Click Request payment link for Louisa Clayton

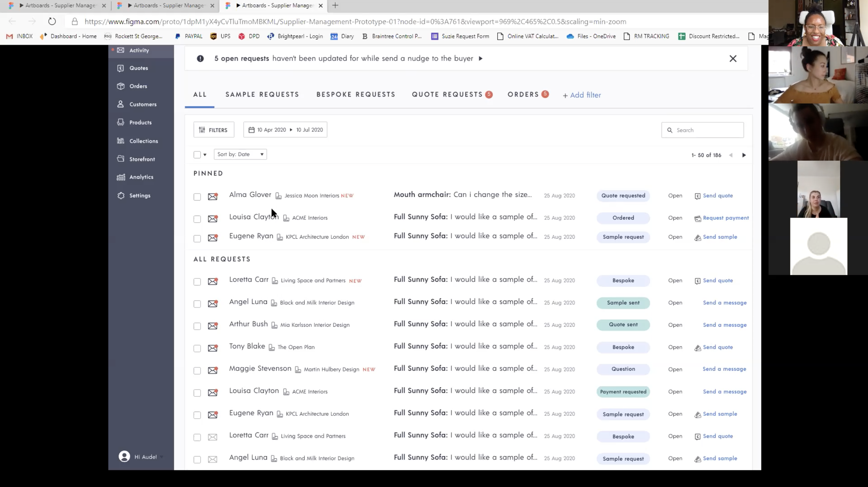[725, 218]
